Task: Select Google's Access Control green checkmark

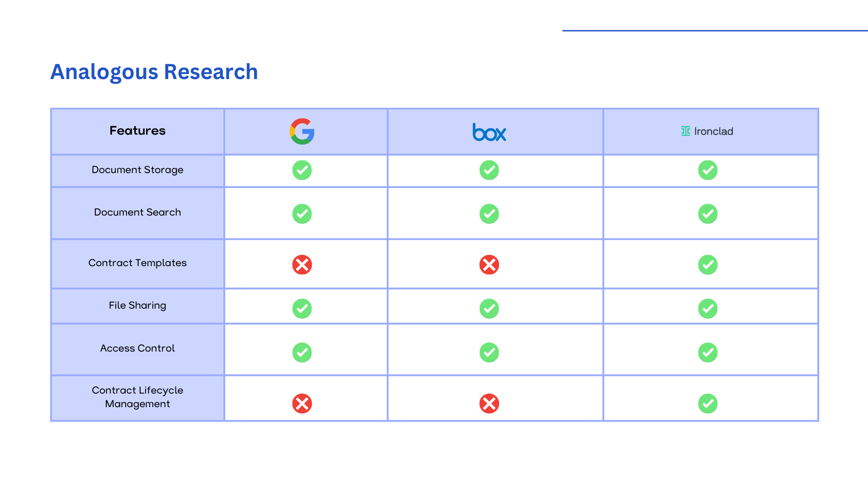Action: pos(302,352)
